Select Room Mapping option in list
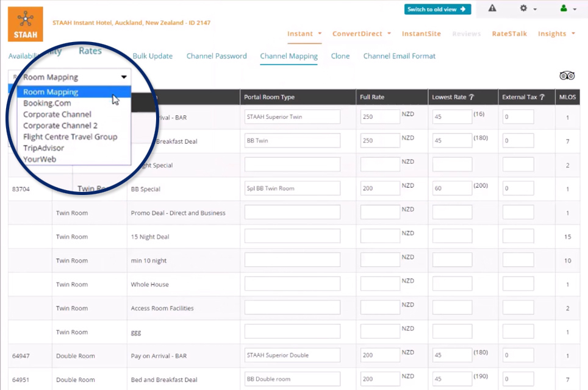The image size is (588, 390). click(74, 92)
